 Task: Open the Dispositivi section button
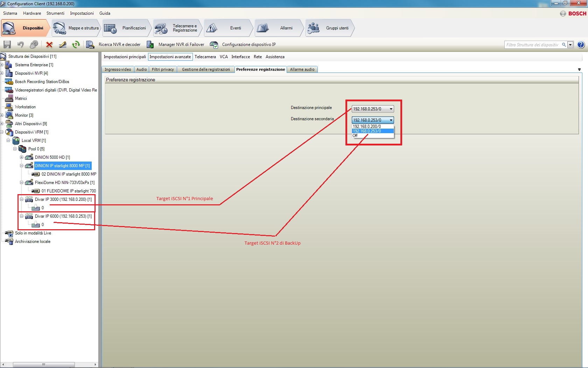coord(25,28)
